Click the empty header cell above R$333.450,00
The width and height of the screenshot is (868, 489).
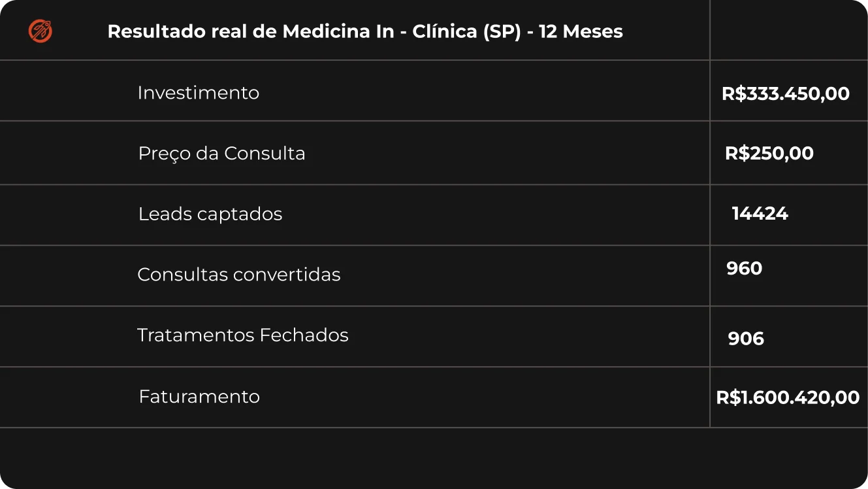click(x=788, y=30)
